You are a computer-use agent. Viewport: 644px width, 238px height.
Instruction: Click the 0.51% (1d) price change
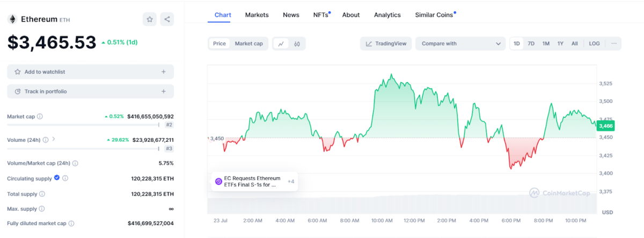pos(119,42)
